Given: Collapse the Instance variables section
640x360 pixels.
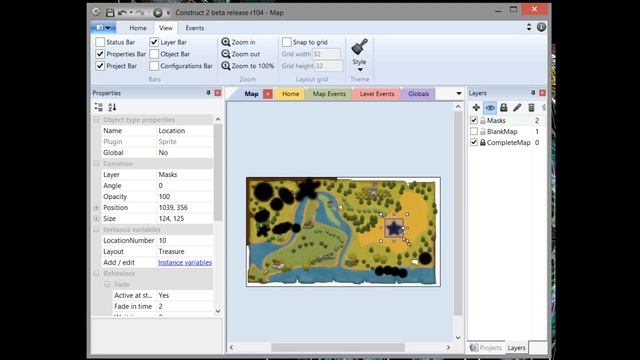Looking at the screenshot, I should [x=96, y=230].
